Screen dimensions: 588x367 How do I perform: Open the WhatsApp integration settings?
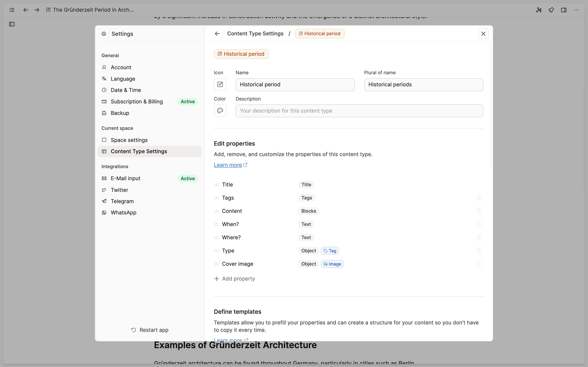click(x=124, y=212)
